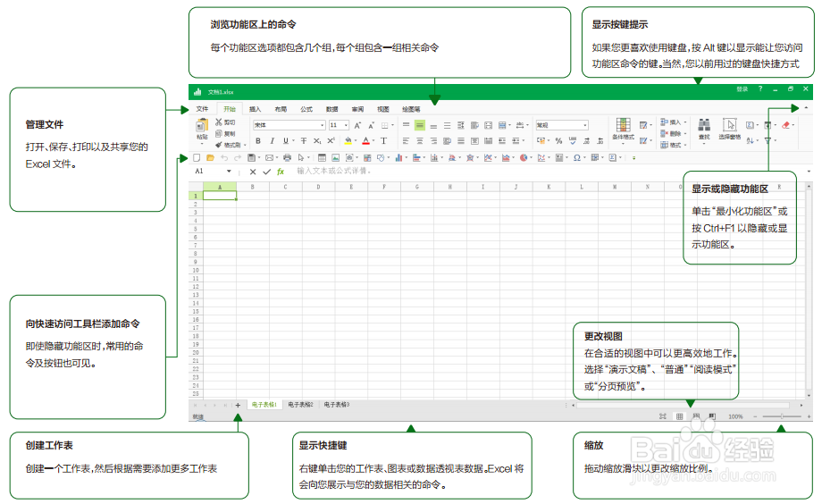
Task: Toggle the center text horizontally button
Action: click(x=419, y=141)
